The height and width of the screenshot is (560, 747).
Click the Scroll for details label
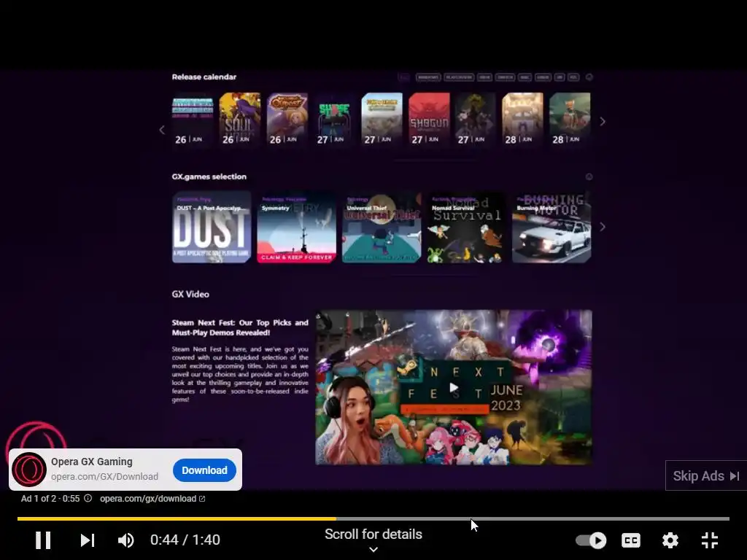click(x=373, y=534)
